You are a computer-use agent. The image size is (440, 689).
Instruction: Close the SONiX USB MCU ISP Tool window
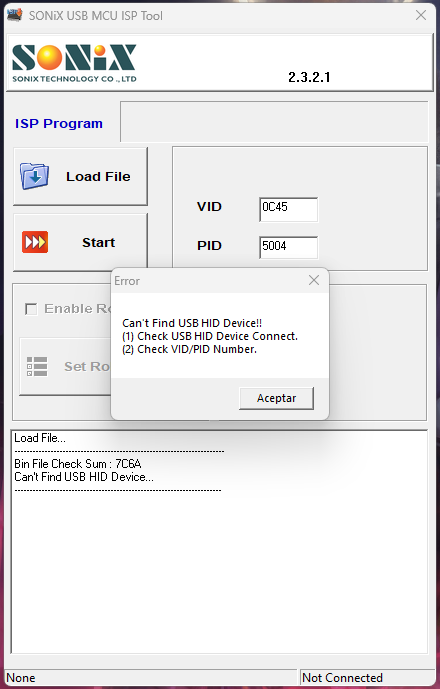point(421,15)
